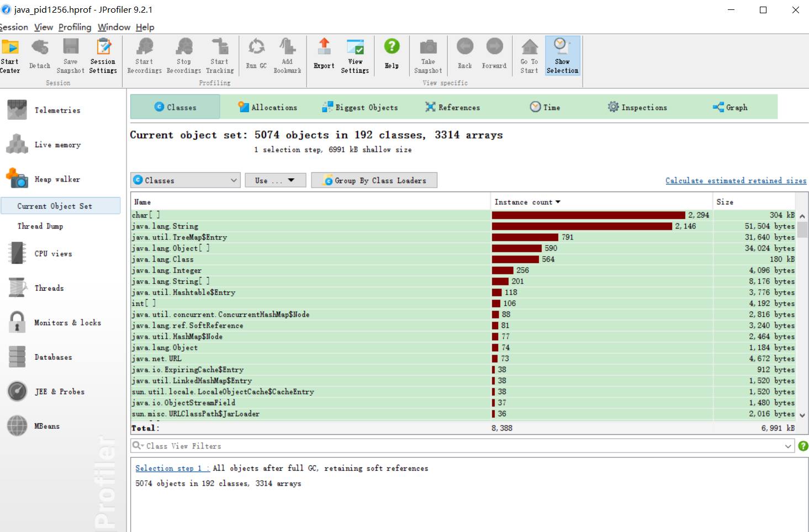This screenshot has height=532, width=809.
Task: Click the Selection step 1 link
Action: click(172, 468)
